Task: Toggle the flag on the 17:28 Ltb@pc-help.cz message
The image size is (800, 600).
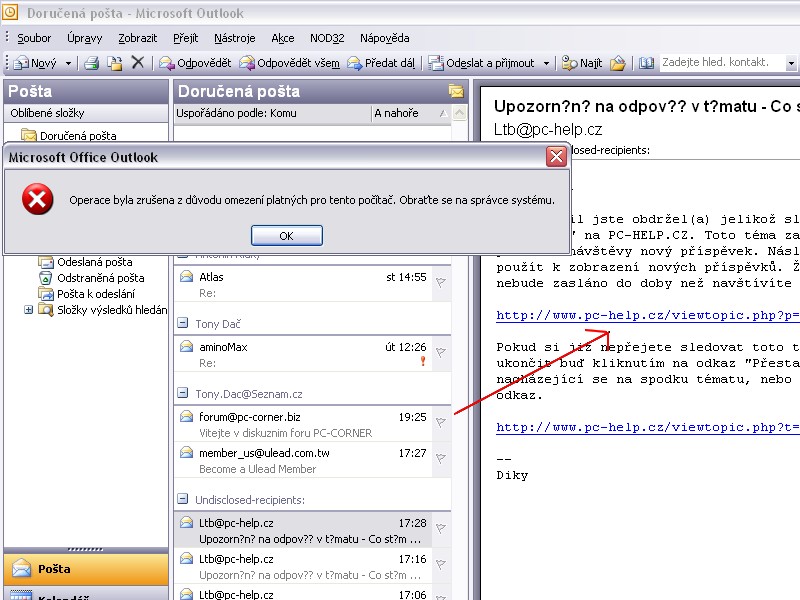Action: click(441, 528)
